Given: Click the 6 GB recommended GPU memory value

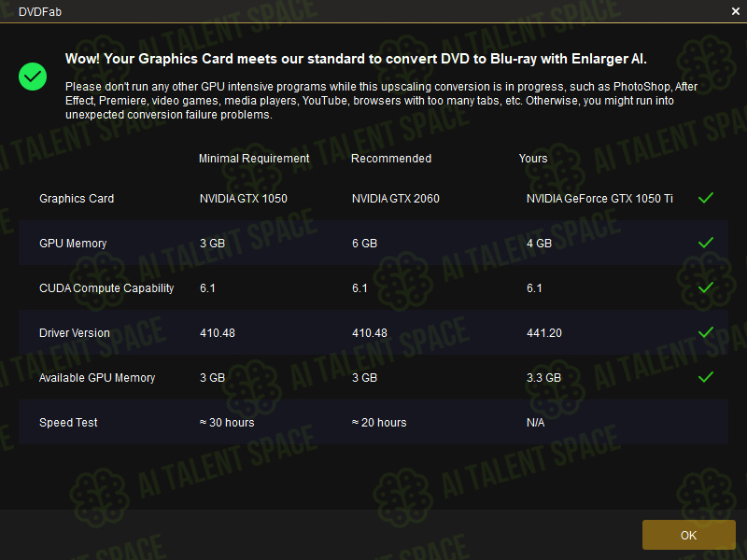Looking at the screenshot, I should 364,244.
